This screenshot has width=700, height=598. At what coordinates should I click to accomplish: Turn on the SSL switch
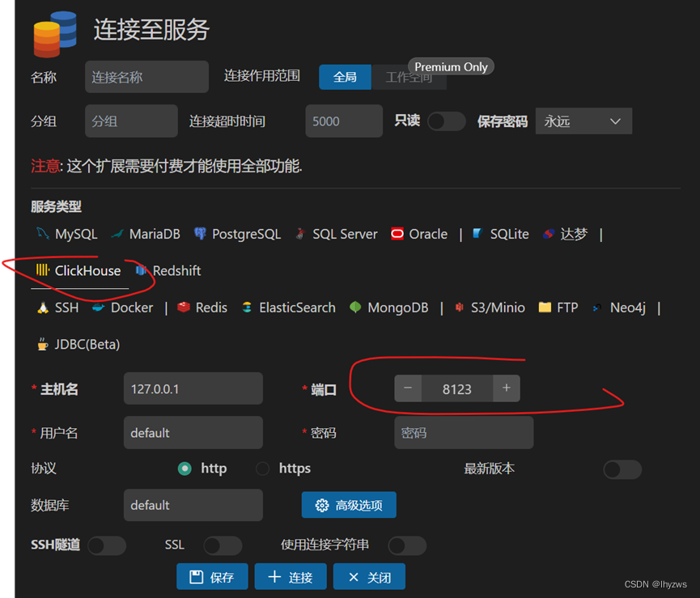coord(223,545)
